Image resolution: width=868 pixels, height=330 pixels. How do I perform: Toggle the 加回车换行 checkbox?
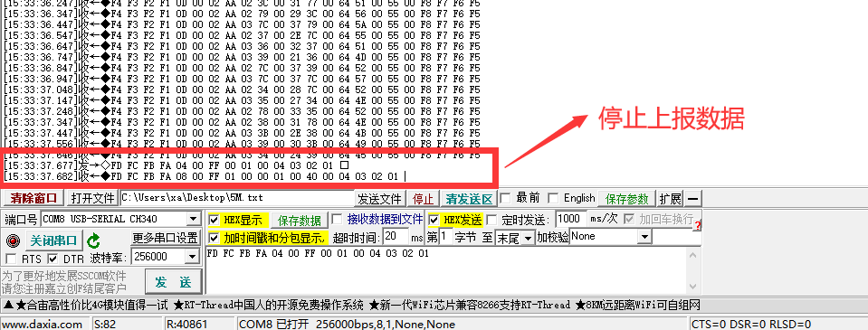pos(629,220)
